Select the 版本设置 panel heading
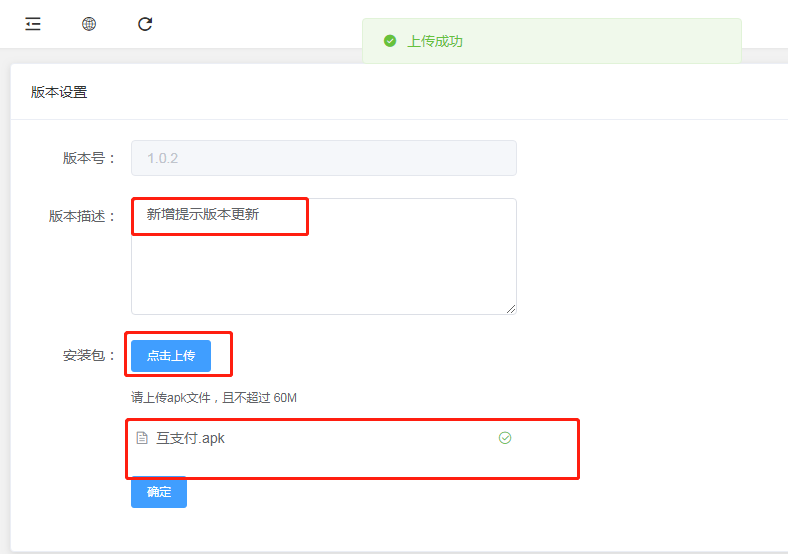The height and width of the screenshot is (554, 788). pos(59,92)
